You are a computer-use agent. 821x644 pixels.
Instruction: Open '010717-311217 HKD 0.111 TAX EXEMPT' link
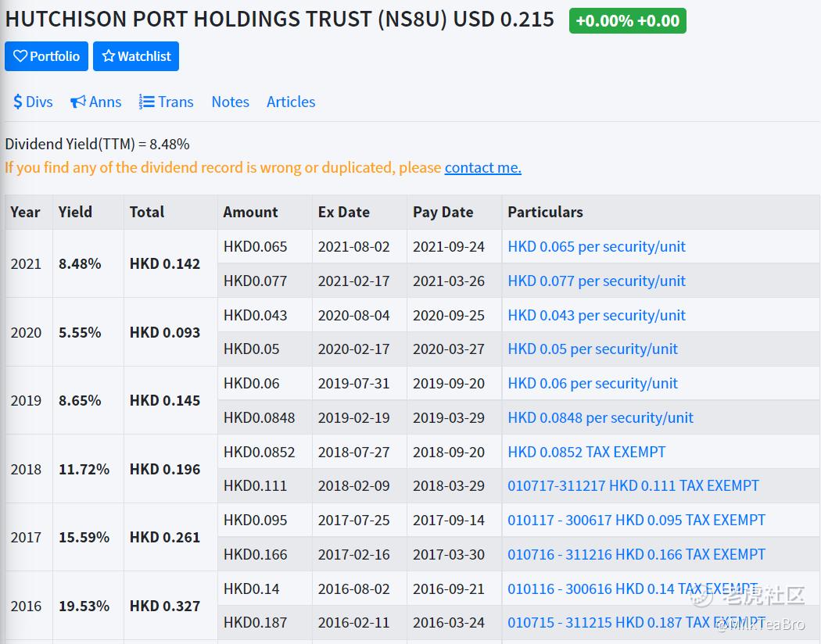pyautogui.click(x=633, y=485)
